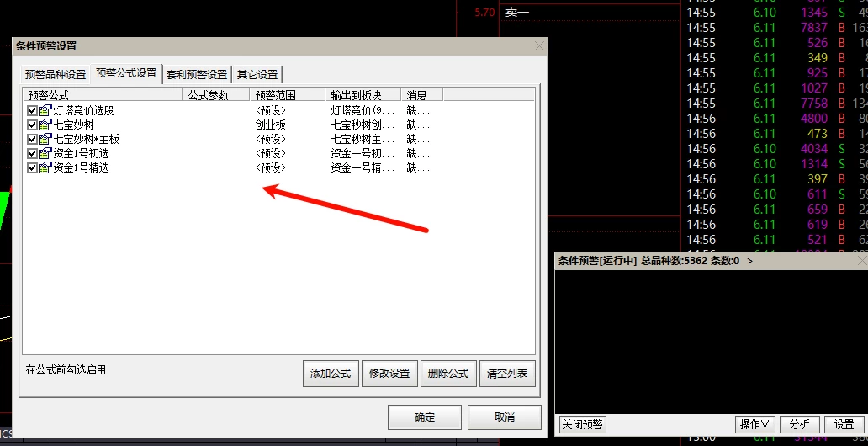This screenshot has height=446, width=868.
Task: Click the 输出到板块 column header
Action: [x=363, y=95]
